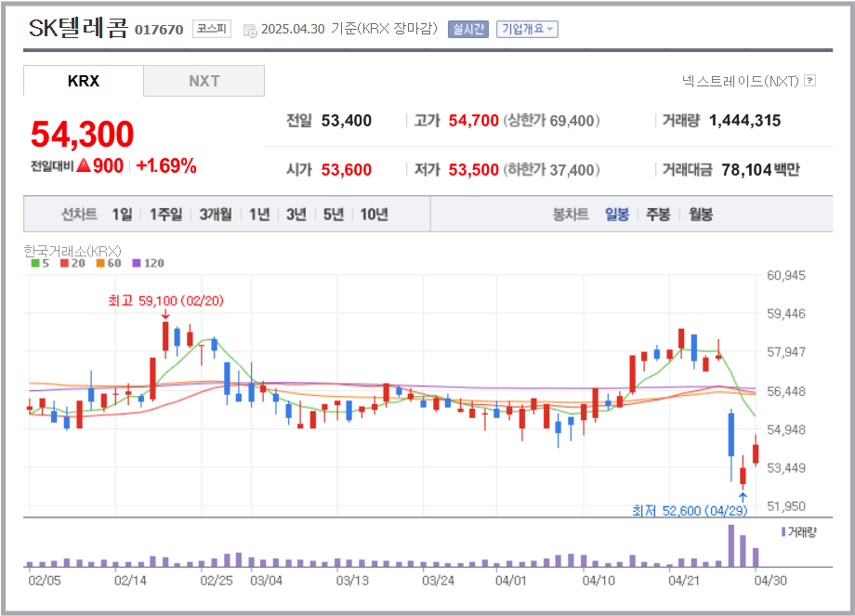Click the +1.69% change rate
855x616 pixels.
point(166,165)
